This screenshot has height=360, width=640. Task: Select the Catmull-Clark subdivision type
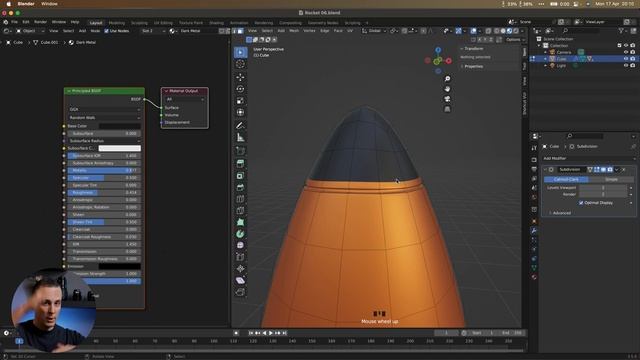point(566,179)
